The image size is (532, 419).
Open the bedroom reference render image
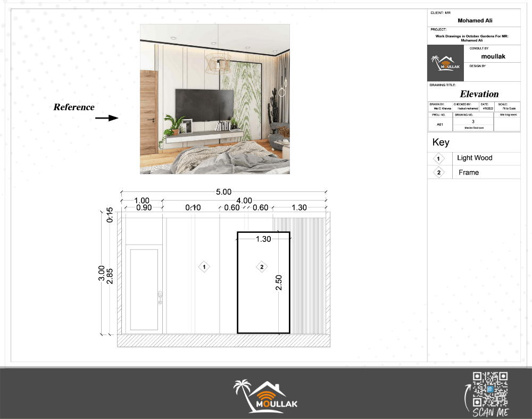click(215, 99)
